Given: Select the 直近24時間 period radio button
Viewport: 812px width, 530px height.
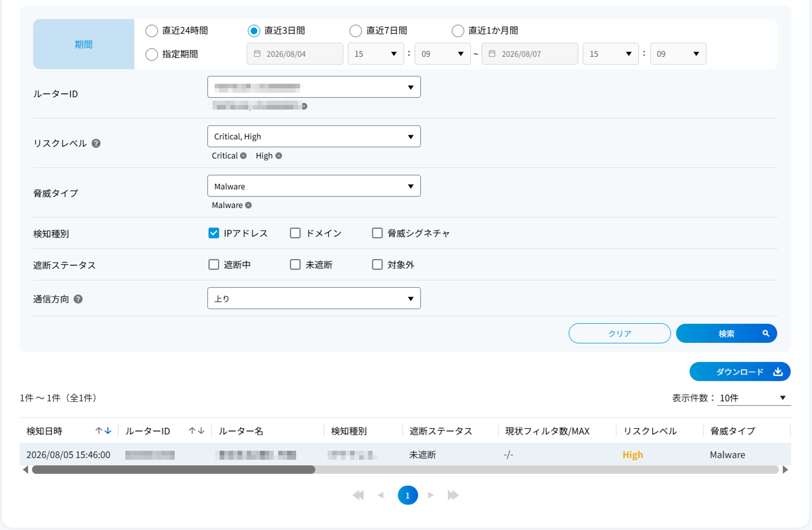Looking at the screenshot, I should (x=151, y=31).
